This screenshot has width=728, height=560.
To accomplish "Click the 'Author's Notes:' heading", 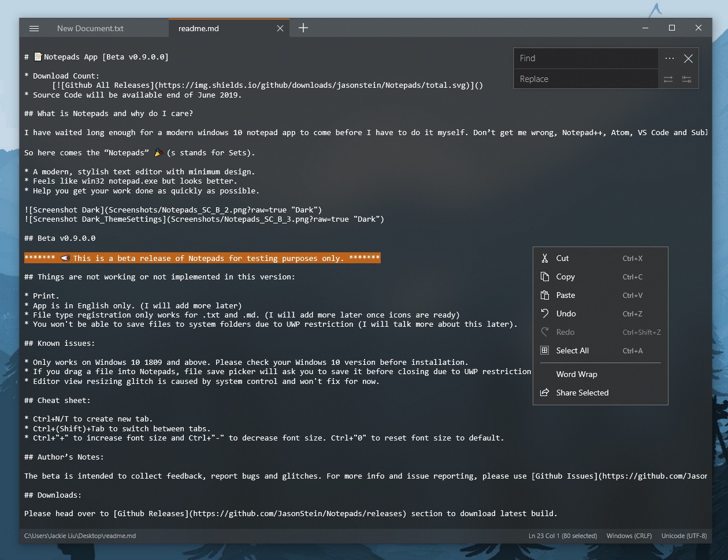I will point(64,457).
